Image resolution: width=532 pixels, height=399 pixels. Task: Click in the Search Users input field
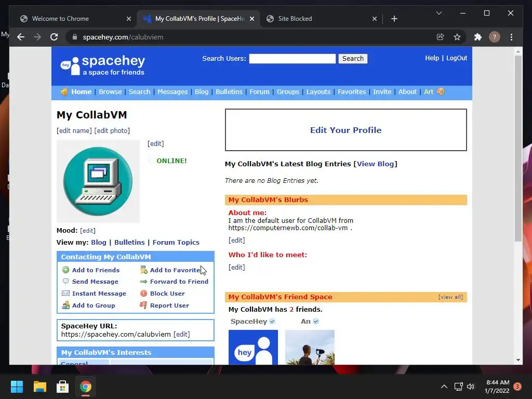pos(292,59)
